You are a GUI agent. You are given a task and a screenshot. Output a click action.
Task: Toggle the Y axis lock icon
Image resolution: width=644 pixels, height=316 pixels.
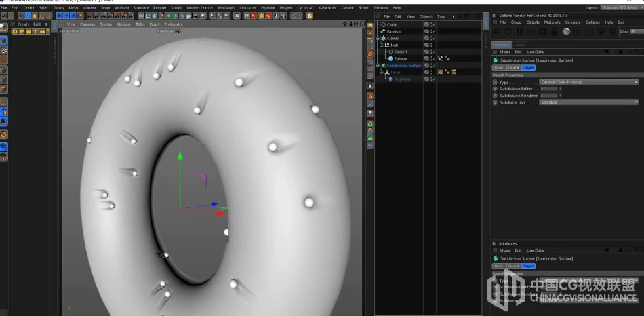tap(66, 16)
